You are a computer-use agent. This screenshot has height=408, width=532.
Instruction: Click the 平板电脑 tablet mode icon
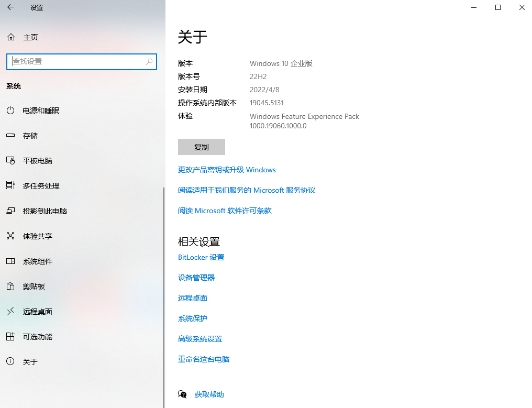(x=11, y=161)
